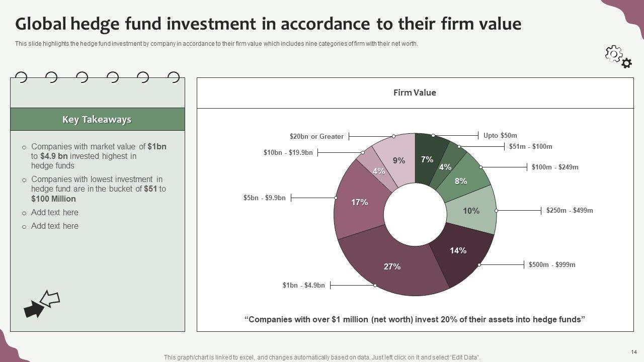The image size is (644, 362).
Task: Select the $250m - $499m label
Action: pos(570,210)
